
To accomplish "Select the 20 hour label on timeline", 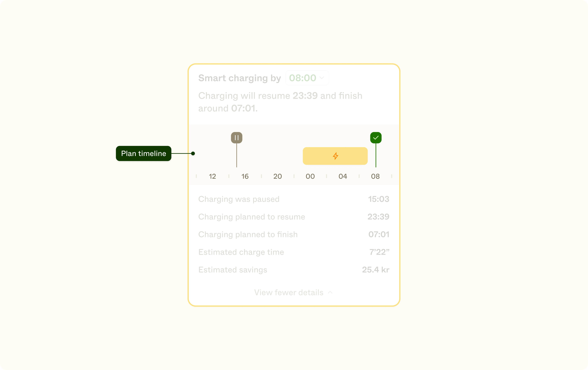I will coord(277,176).
